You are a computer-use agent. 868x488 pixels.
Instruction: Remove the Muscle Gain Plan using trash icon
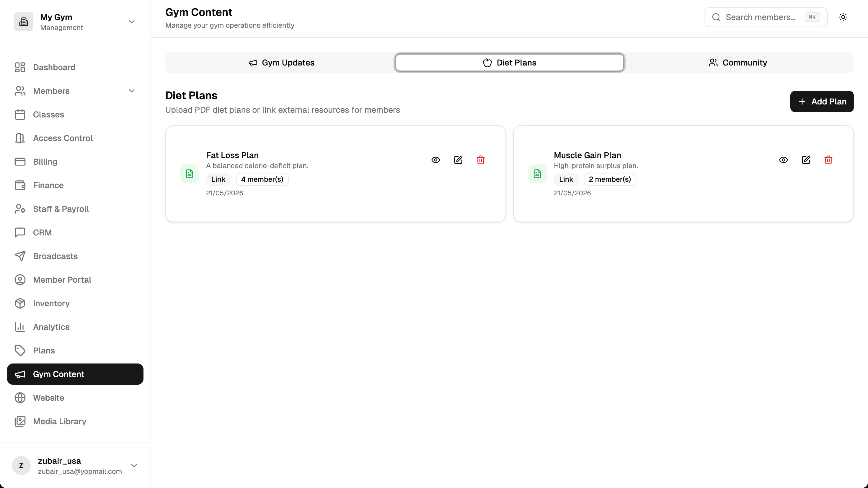click(828, 160)
